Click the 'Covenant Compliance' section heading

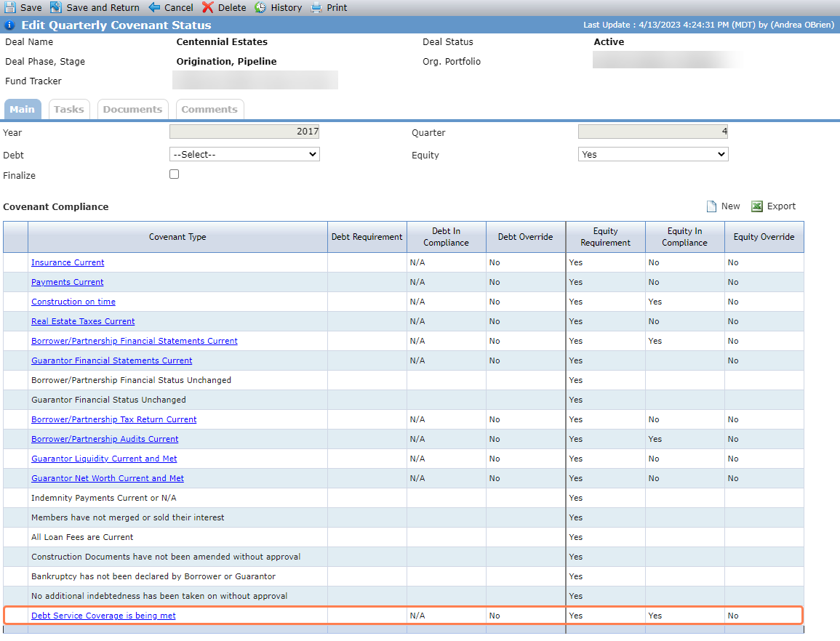point(56,206)
